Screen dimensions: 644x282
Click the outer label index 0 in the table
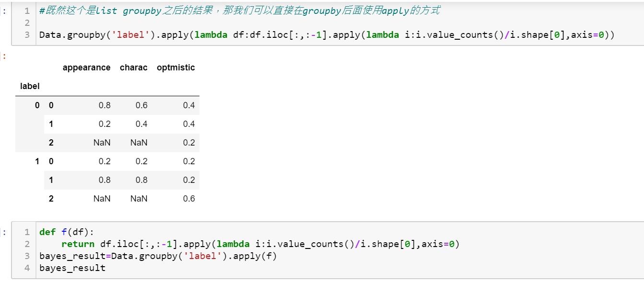[37, 105]
